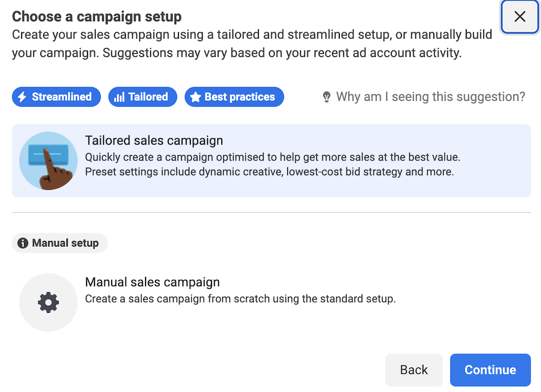The width and height of the screenshot is (541, 392).
Task: Close the campaign setup dialog
Action: pyautogui.click(x=519, y=17)
